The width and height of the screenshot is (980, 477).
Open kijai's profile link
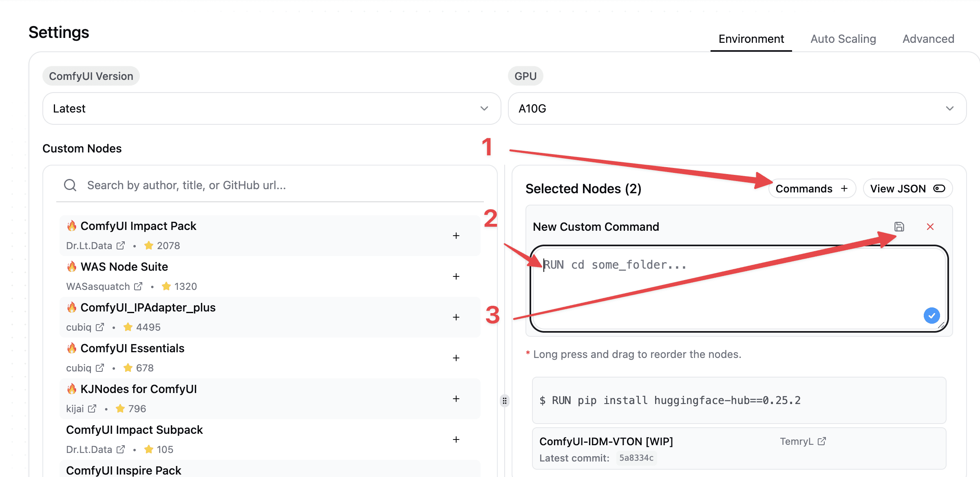[x=93, y=409]
